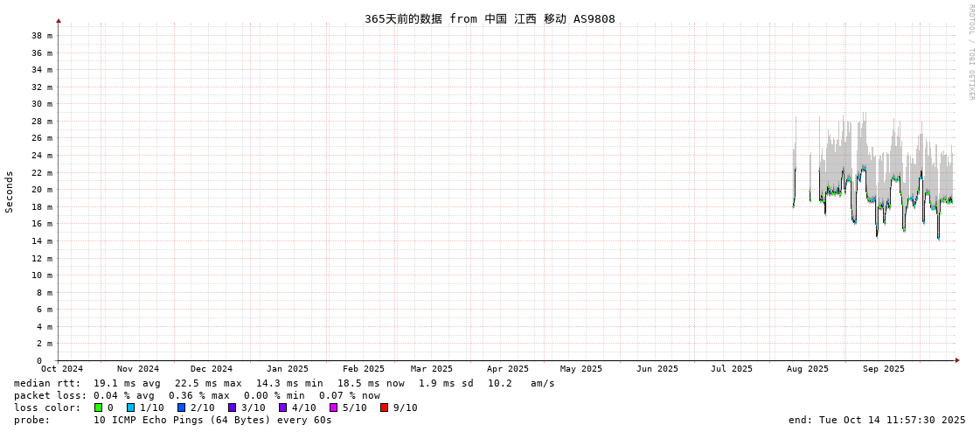The width and height of the screenshot is (980, 432).
Task: Select the 4/10 loss color swatch
Action: (x=282, y=408)
